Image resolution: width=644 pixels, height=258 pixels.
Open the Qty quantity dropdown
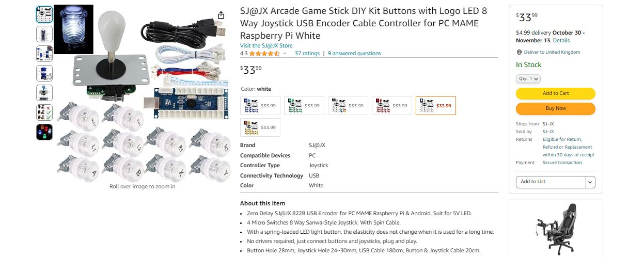click(x=528, y=79)
